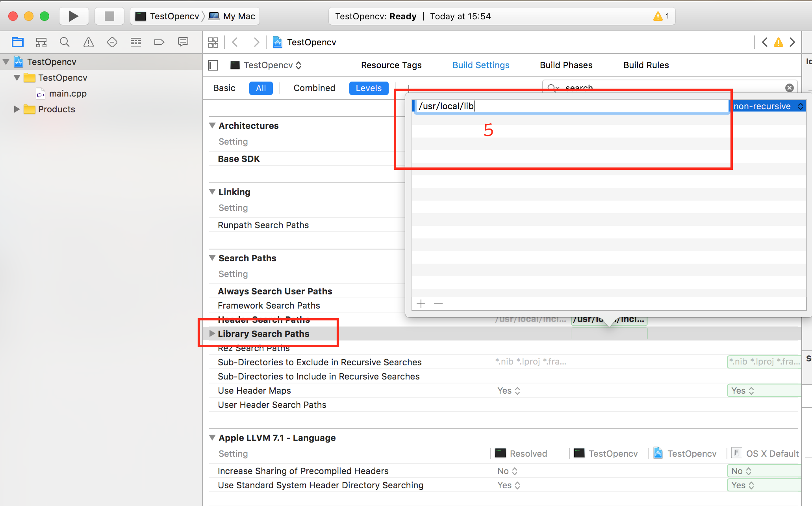Jump to previous issue
The height and width of the screenshot is (506, 812).
click(x=765, y=42)
